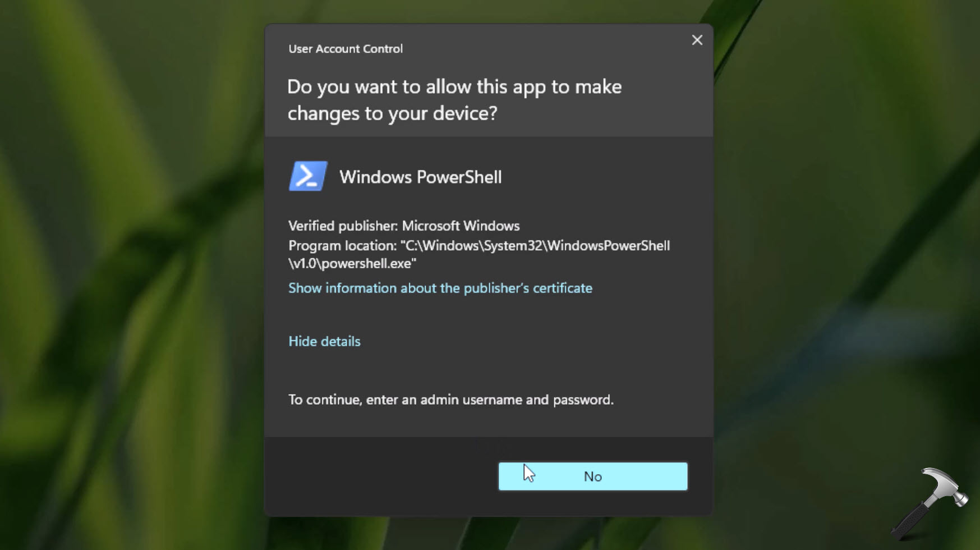980x550 pixels.
Task: Click the 'Do you want to allow' heading
Action: point(454,100)
